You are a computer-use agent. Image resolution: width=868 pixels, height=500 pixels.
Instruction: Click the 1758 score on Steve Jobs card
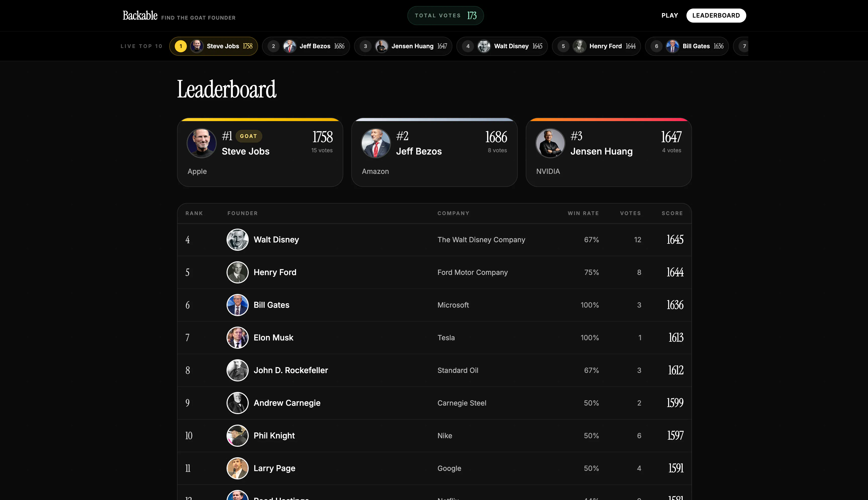coord(322,137)
